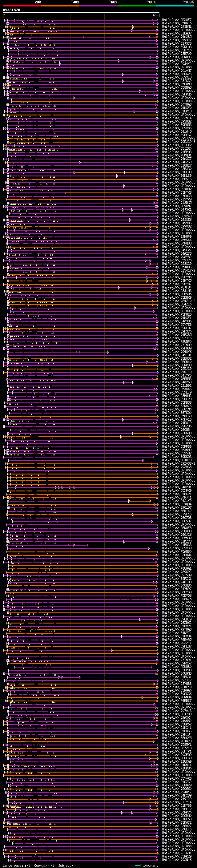Select hit UniRef100_Q2J3C8

177,43
